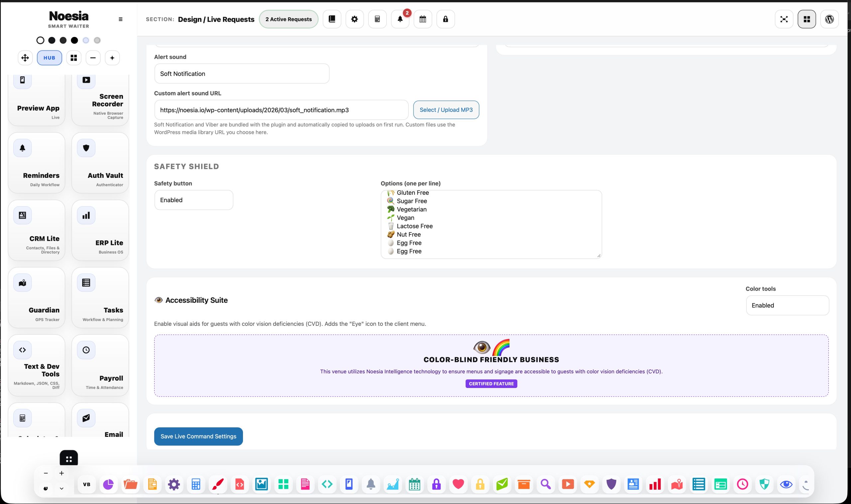Open calculator icon in header toolbar

point(377,19)
